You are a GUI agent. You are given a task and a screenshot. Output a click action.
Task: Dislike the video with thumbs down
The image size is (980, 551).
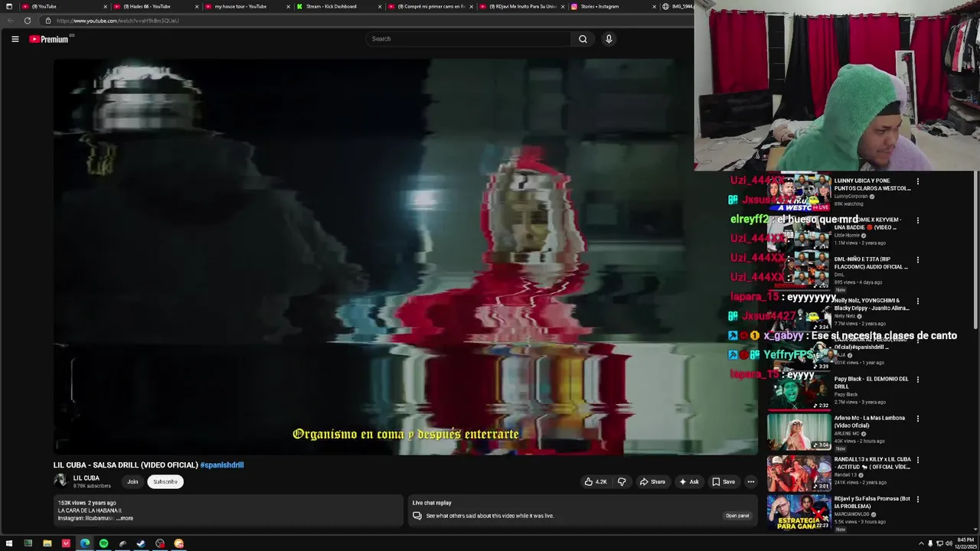click(x=622, y=482)
